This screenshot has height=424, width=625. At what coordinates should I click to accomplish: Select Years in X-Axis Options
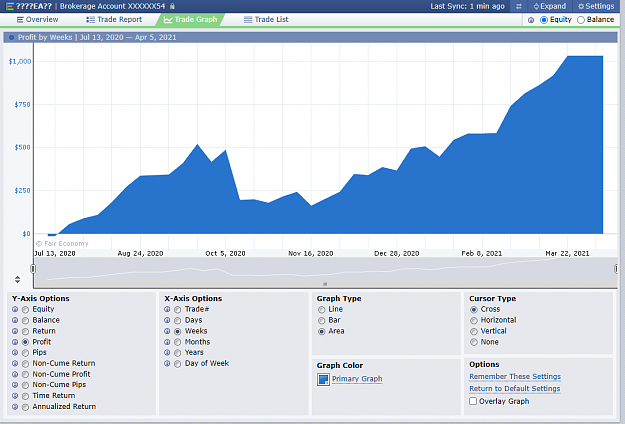coord(178,353)
